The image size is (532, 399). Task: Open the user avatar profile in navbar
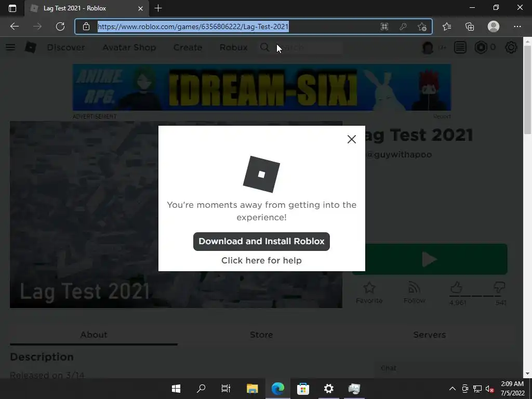click(x=428, y=47)
